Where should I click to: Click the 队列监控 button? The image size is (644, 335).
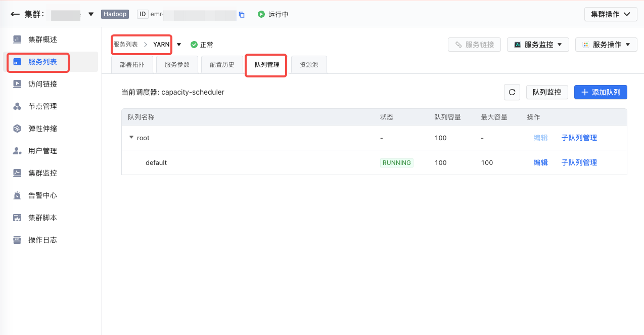547,92
